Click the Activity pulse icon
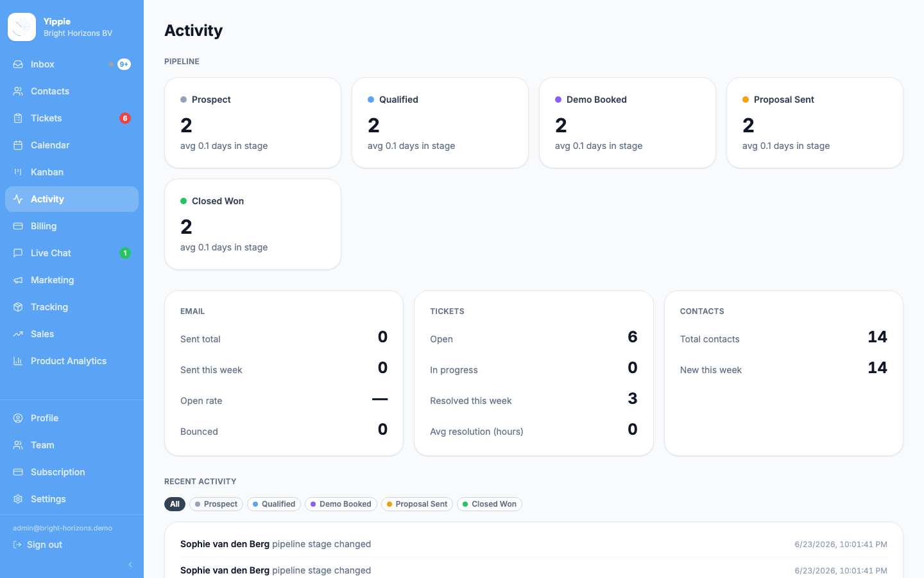The height and width of the screenshot is (578, 924). coord(18,199)
